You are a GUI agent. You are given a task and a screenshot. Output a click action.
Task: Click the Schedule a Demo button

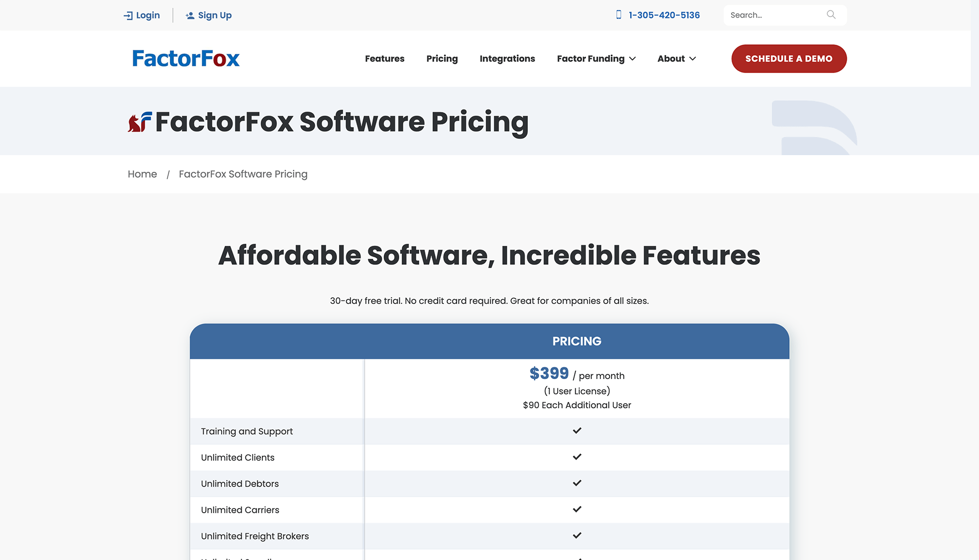click(x=789, y=59)
